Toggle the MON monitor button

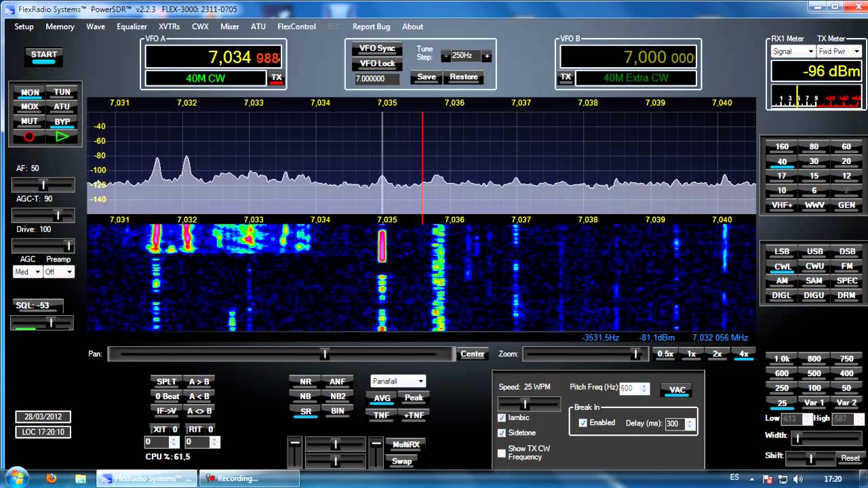(30, 92)
